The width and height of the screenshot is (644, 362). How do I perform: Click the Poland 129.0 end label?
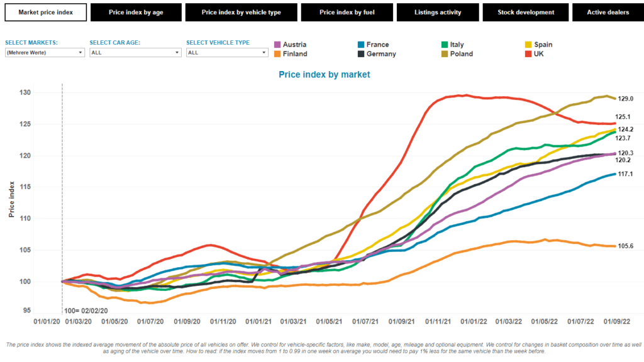[625, 99]
